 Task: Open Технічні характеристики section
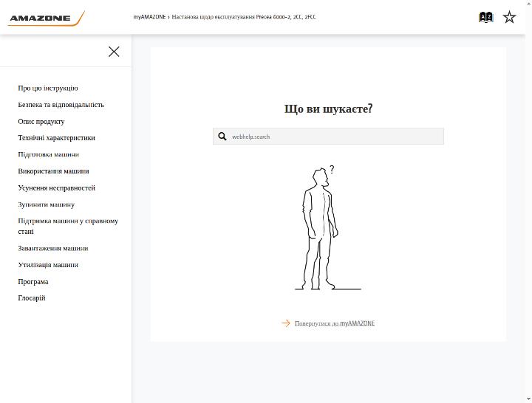coord(56,138)
